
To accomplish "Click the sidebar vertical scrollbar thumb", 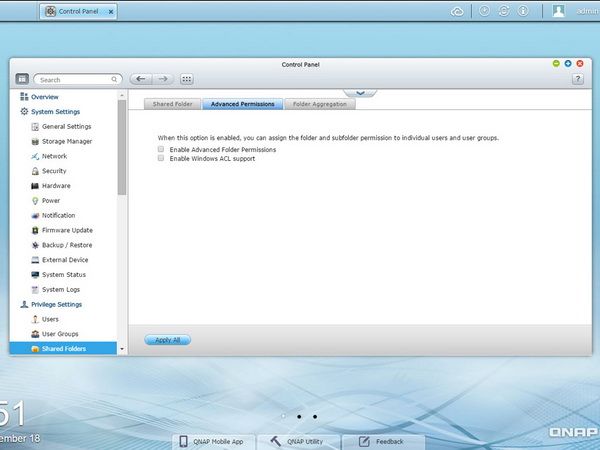I will [122, 147].
